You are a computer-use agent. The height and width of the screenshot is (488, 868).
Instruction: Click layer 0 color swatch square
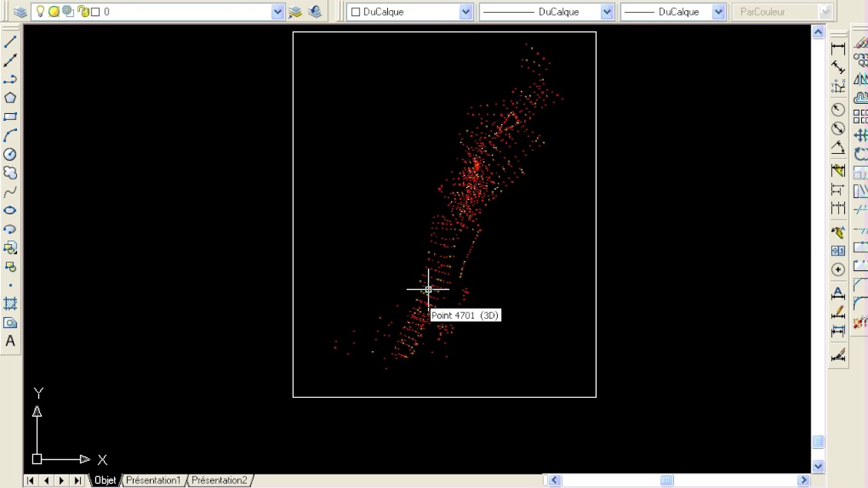point(96,12)
